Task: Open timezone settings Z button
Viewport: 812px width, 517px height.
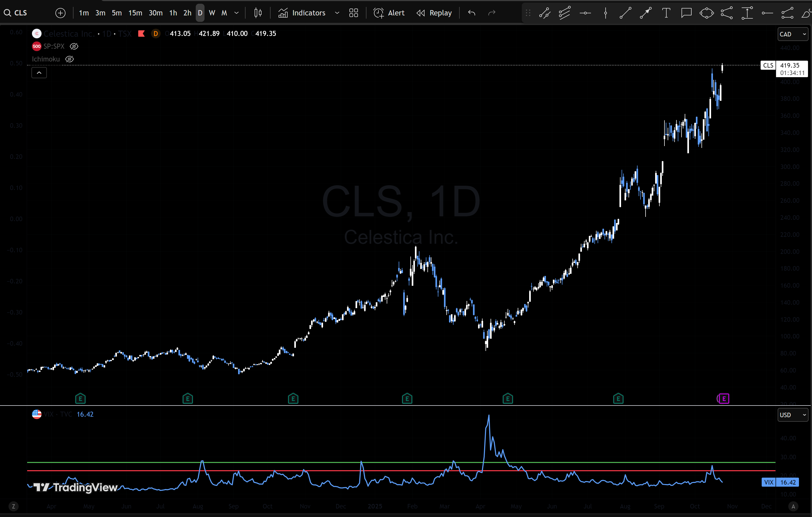Action: (x=13, y=506)
